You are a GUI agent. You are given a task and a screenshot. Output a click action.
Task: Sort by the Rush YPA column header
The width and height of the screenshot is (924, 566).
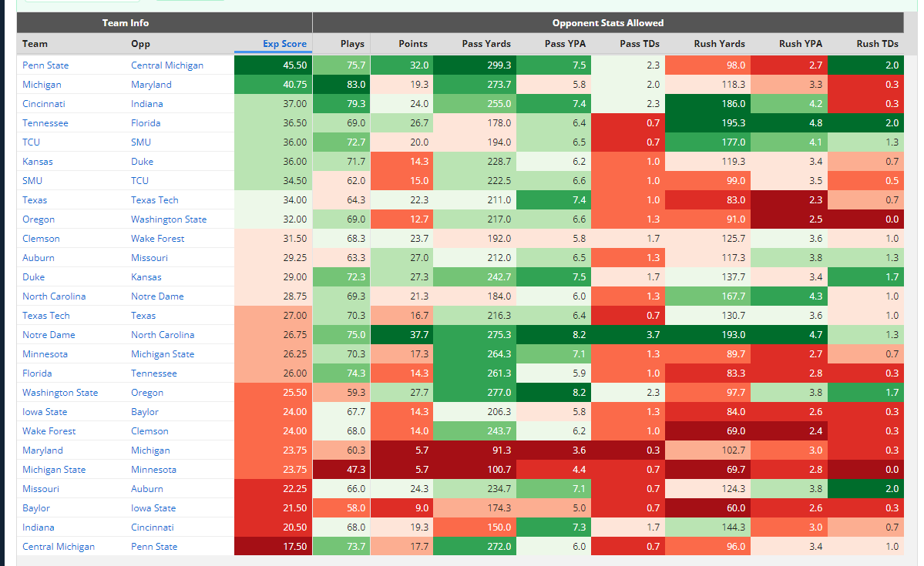(800, 44)
